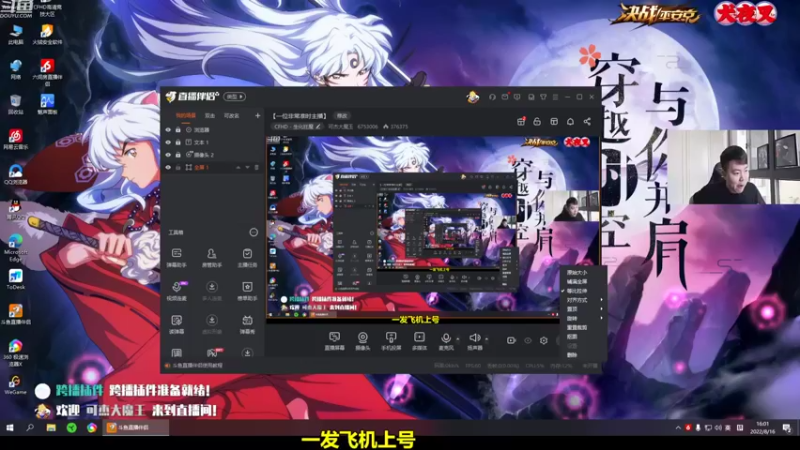Toggle the preview eye icon in bottom bar
800x450 pixels.
coord(528,340)
